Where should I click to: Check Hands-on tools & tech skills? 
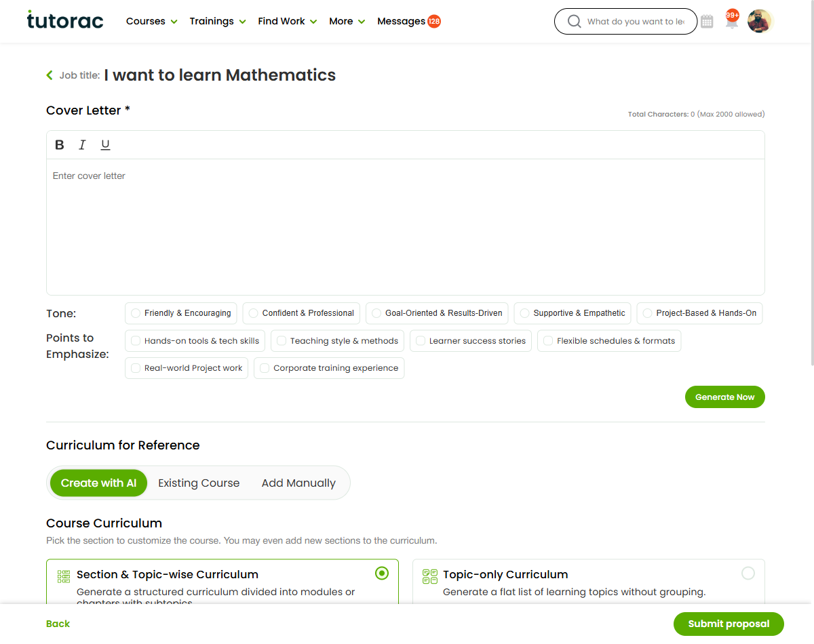point(195,341)
